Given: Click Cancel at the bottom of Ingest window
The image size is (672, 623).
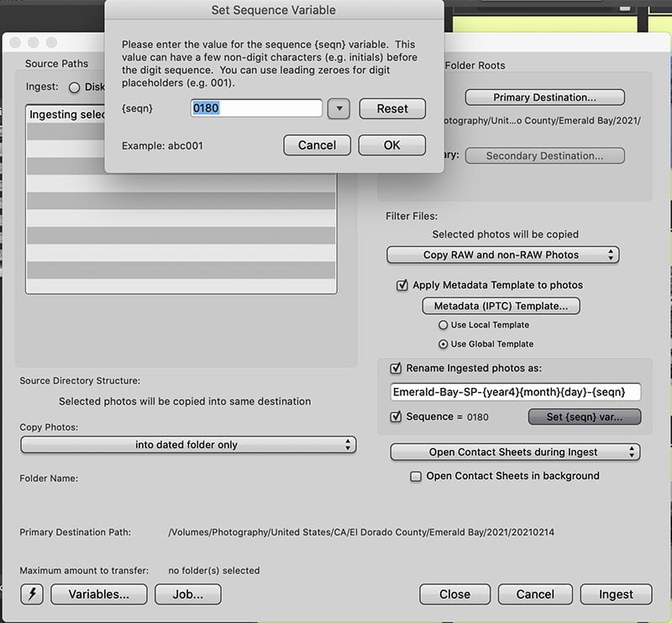Looking at the screenshot, I should [x=535, y=594].
